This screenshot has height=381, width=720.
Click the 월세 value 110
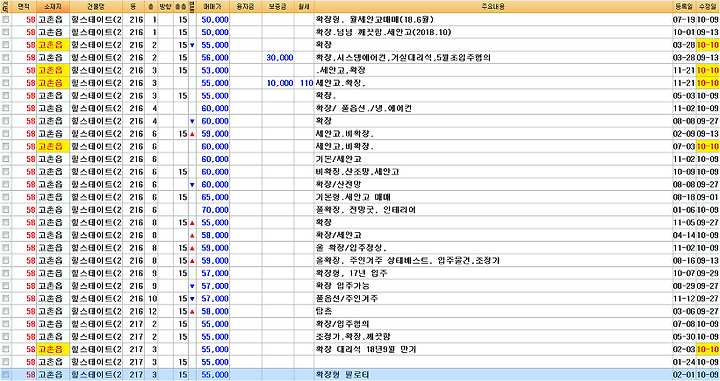(x=307, y=83)
